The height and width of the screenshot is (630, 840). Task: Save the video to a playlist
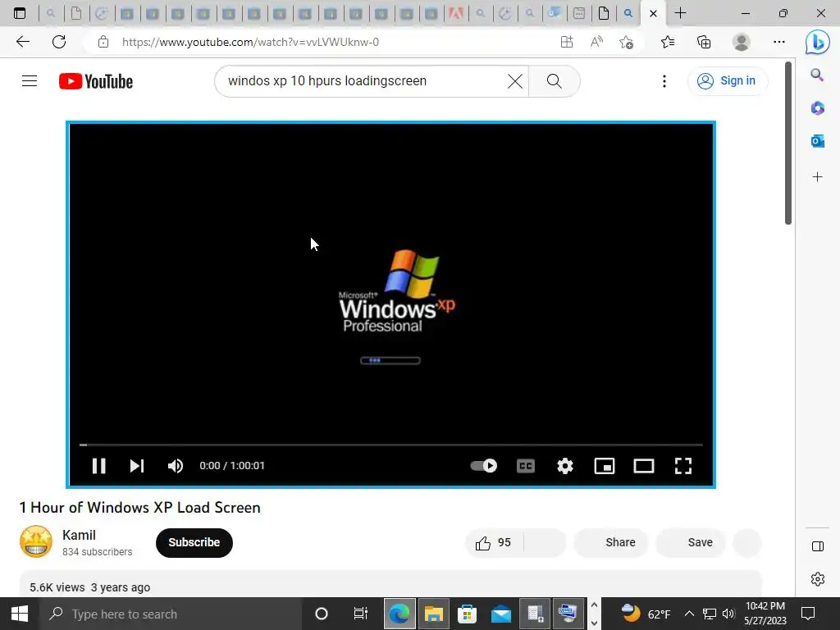(691, 543)
